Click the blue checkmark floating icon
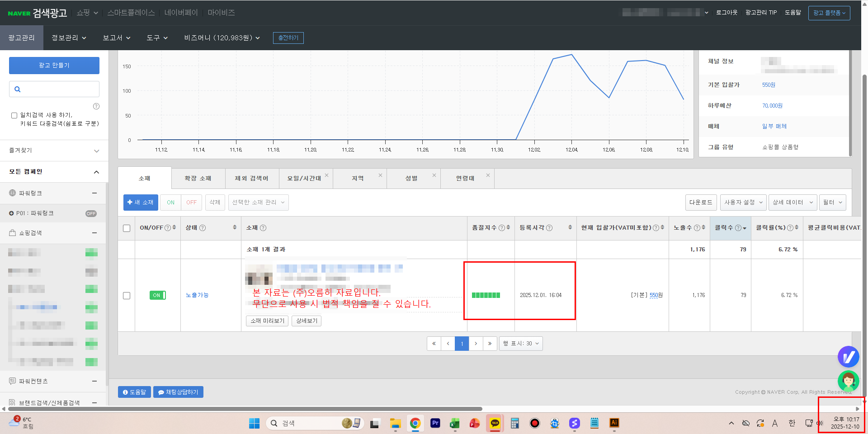 coord(848,357)
